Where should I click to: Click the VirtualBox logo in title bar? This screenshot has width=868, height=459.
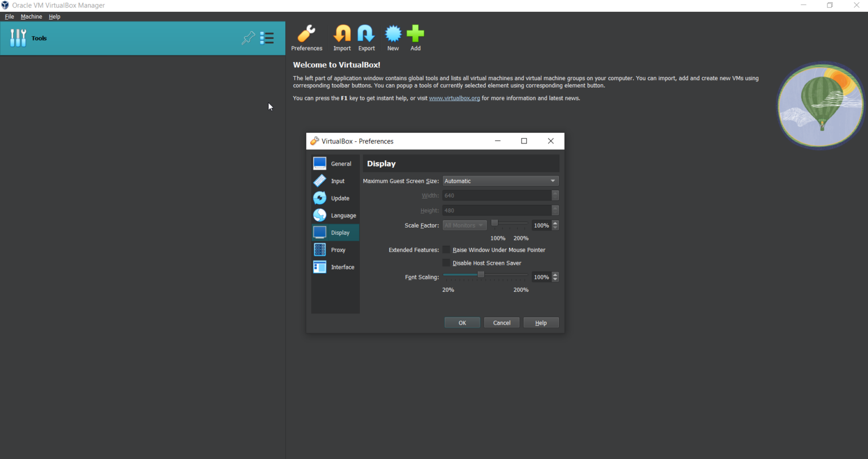pyautogui.click(x=5, y=5)
